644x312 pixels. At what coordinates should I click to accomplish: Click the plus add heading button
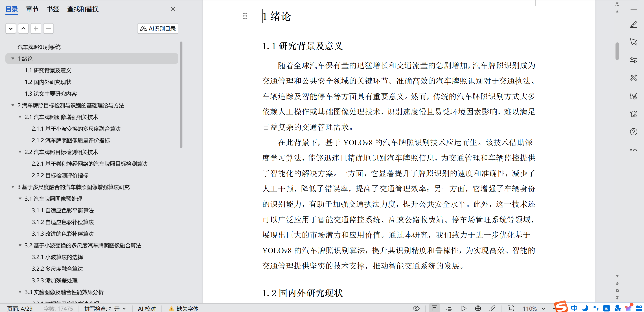36,29
